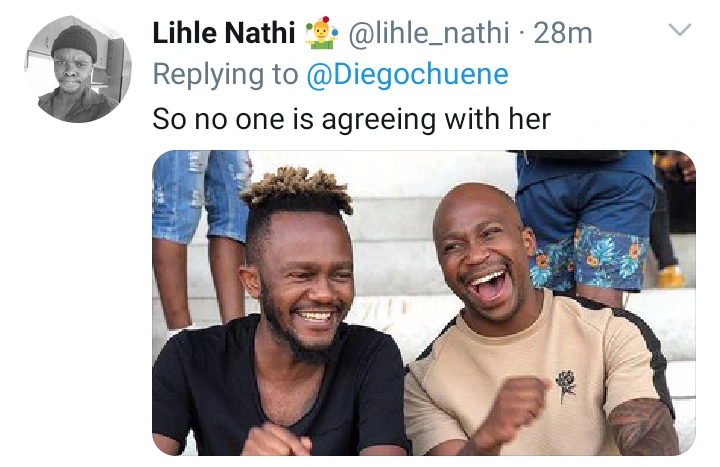Open Lihle Nathi's profile avatar

(x=78, y=69)
